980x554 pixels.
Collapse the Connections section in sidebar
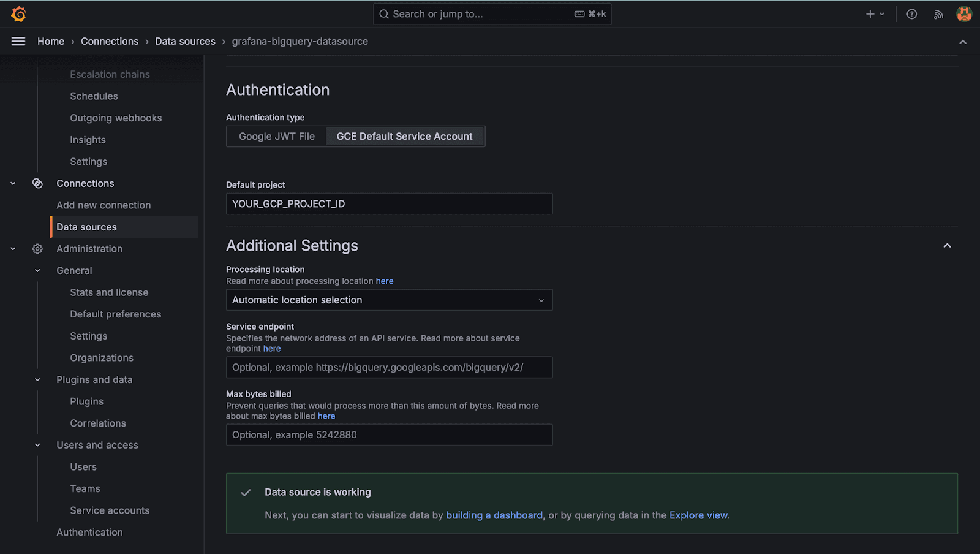(12, 183)
